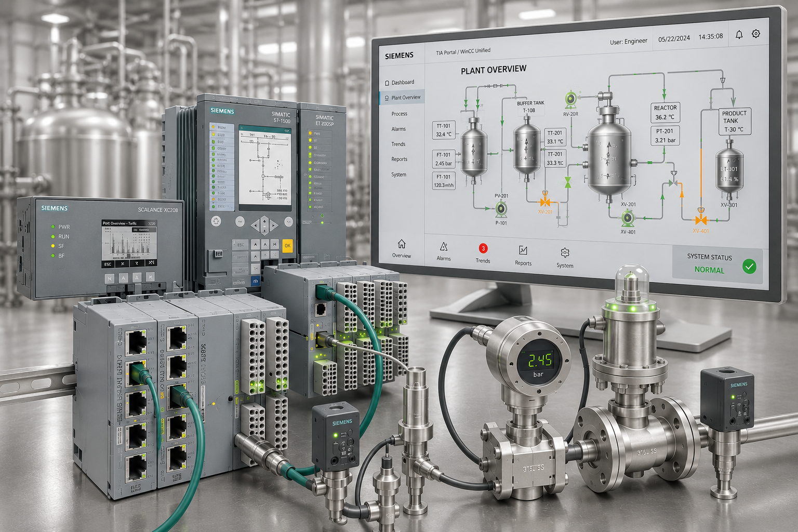Click the PWR LED on the SCALANCE XC208
Screen dimensions: 798x532
(53, 227)
